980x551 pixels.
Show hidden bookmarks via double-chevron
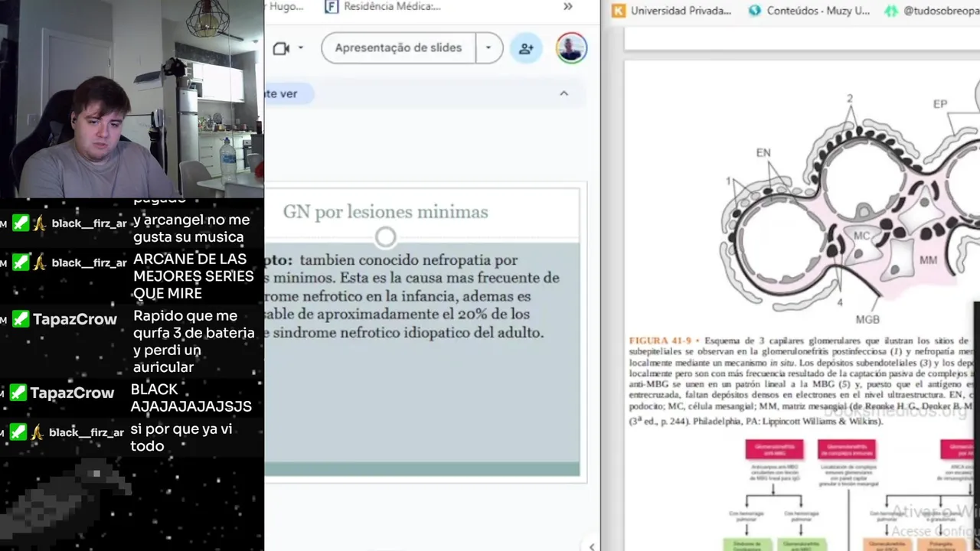pos(567,7)
